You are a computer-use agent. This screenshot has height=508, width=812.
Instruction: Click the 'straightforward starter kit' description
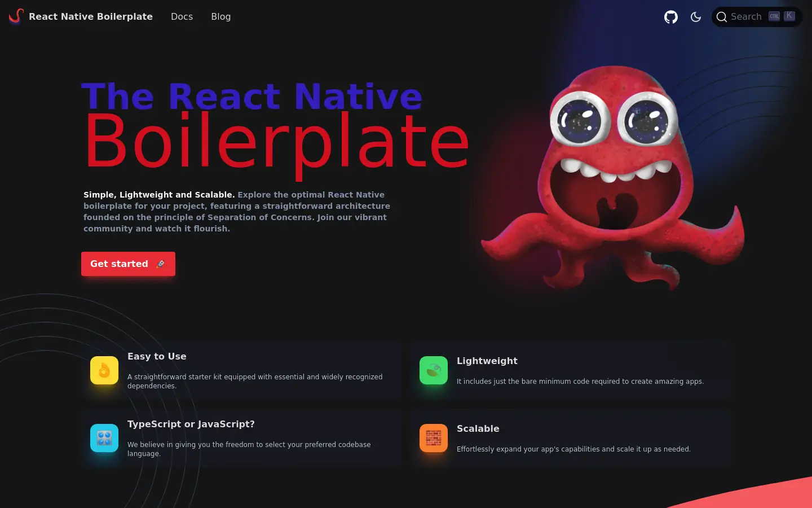(255, 381)
